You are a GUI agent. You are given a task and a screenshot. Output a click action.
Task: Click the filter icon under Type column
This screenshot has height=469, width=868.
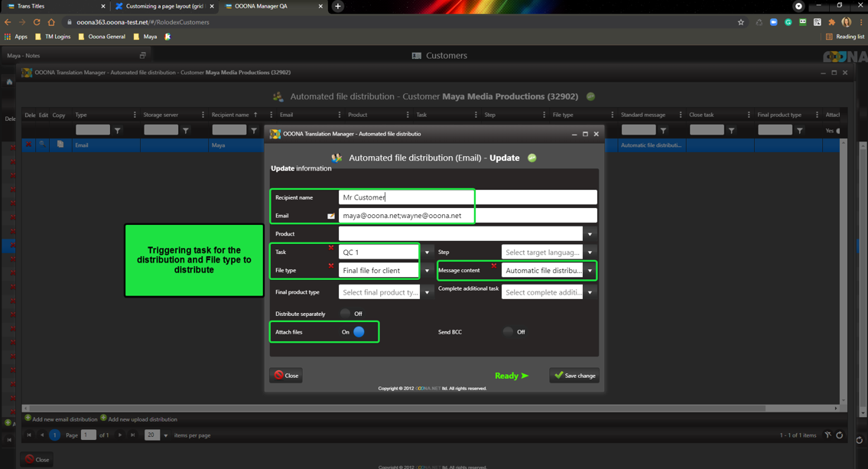coord(118,130)
